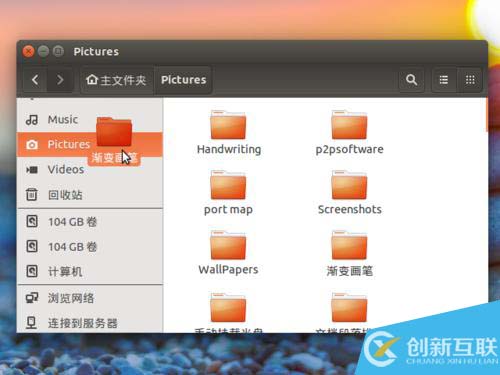
Task: Open 回收站 trash in the sidebar
Action: tap(89, 195)
